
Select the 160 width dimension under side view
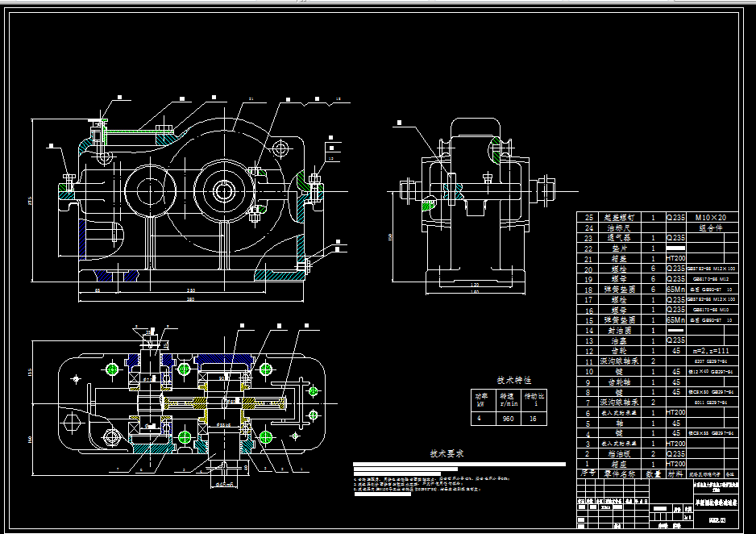(475, 292)
